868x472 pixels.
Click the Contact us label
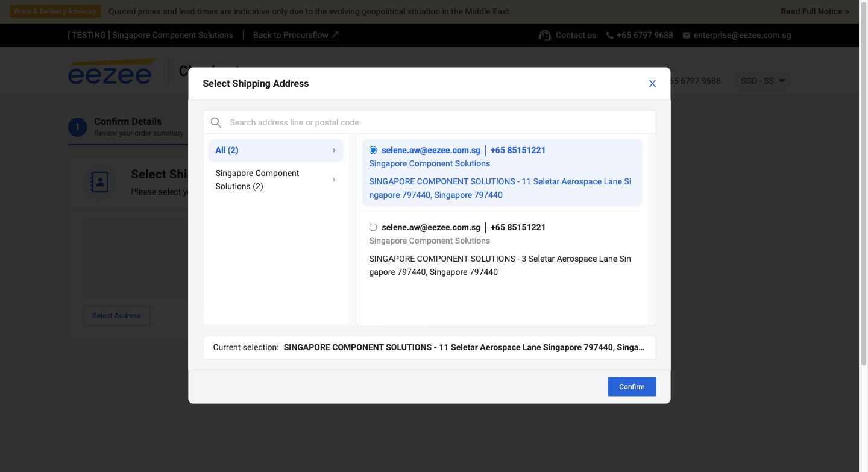click(x=576, y=35)
